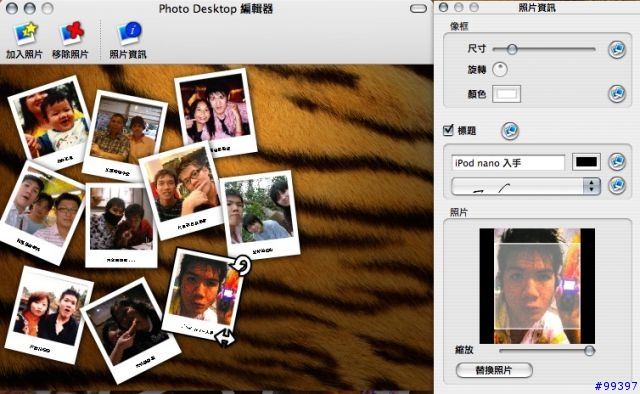Screen dimensions: 640x394
Task: Click the 縮放 zoom slider knob
Action: pyautogui.click(x=589, y=350)
